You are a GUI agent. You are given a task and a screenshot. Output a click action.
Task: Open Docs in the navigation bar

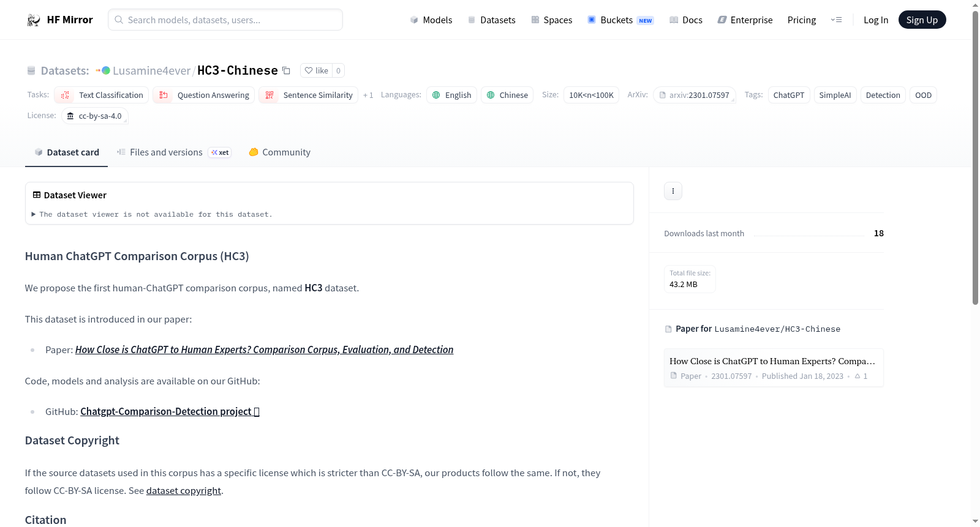click(686, 20)
